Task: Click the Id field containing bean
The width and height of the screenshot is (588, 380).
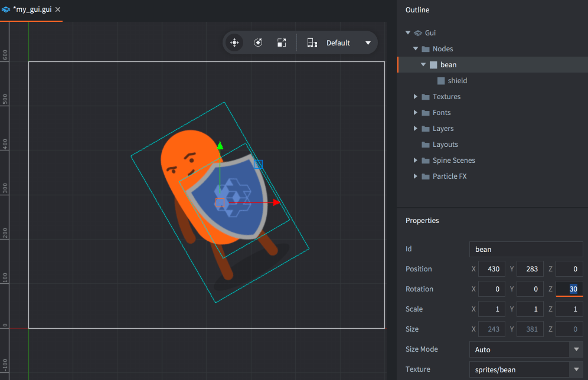Action: tap(525, 249)
